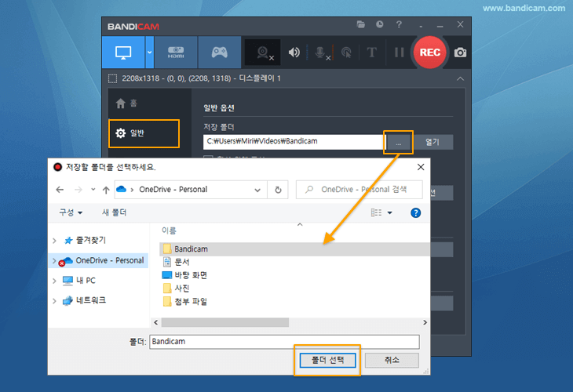Toggle speaker sound recording icon
573x392 pixels.
tap(294, 53)
